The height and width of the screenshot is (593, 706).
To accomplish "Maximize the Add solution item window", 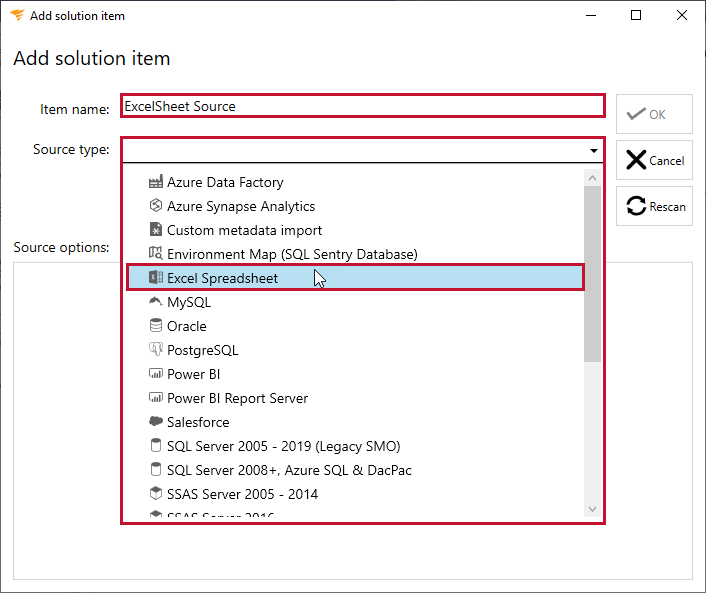I will tap(636, 15).
